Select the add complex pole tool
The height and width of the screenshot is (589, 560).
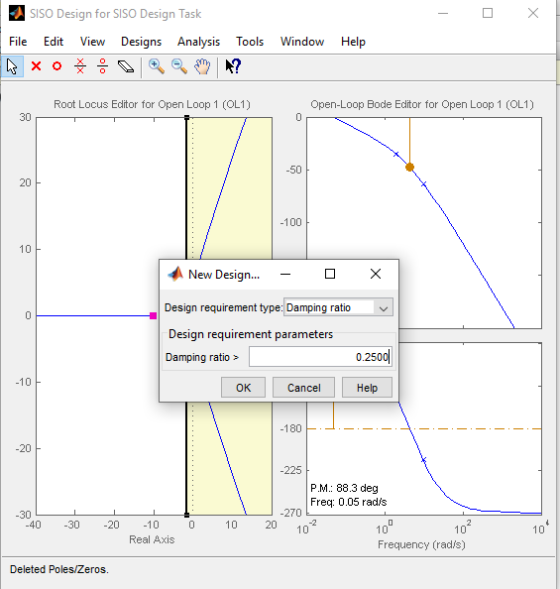[80, 66]
